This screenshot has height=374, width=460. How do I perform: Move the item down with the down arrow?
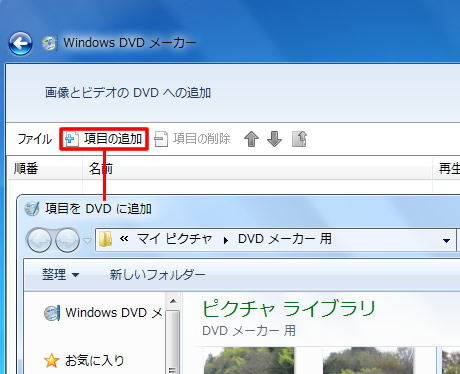pyautogui.click(x=274, y=139)
